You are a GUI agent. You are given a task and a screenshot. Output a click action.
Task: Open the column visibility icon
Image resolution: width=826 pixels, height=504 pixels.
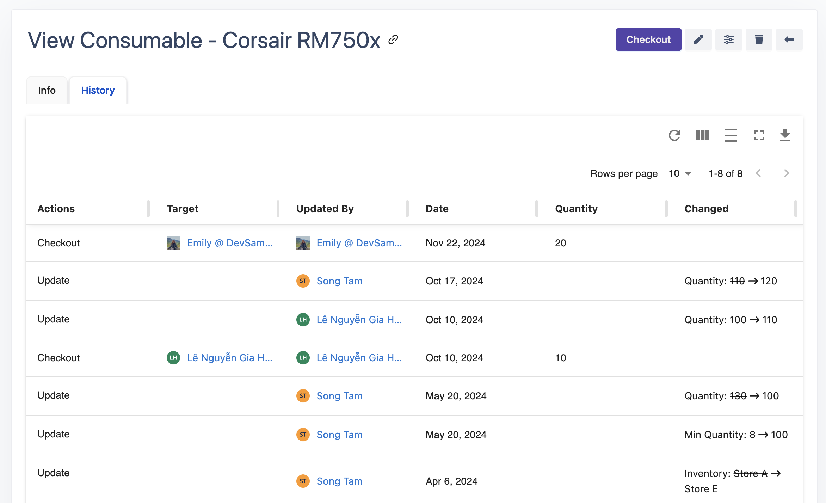pos(702,135)
